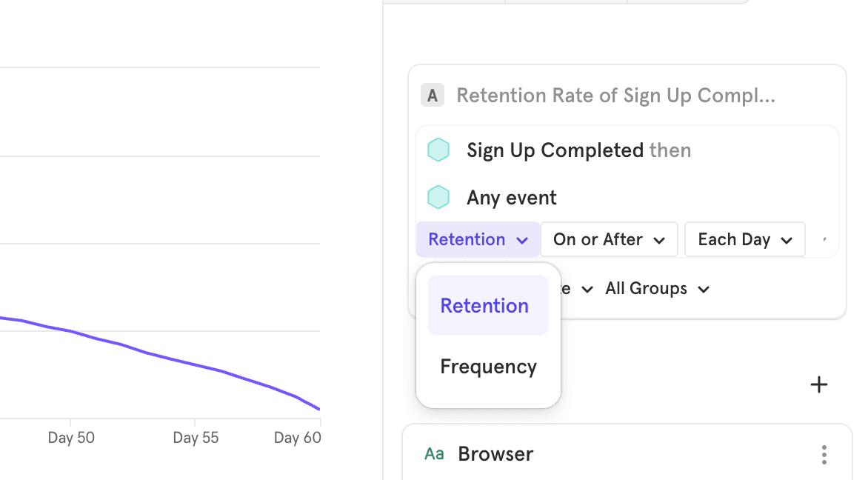This screenshot has width=868, height=480.
Task: Click the "A" metric badge icon
Action: coord(433,96)
